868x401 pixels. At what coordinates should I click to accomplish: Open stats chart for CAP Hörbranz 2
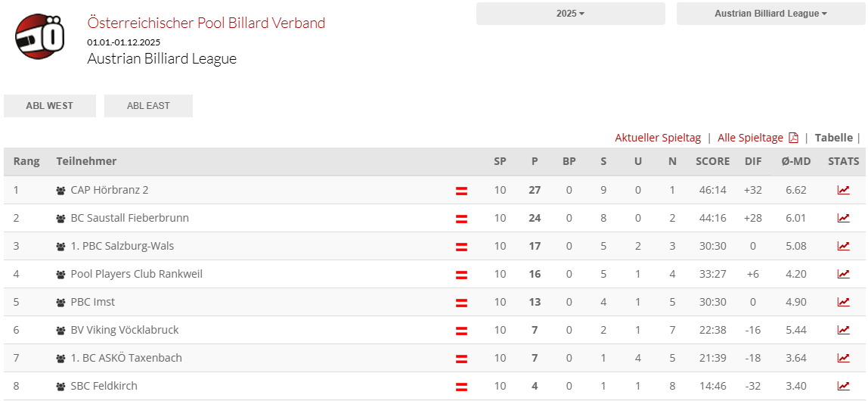843,190
